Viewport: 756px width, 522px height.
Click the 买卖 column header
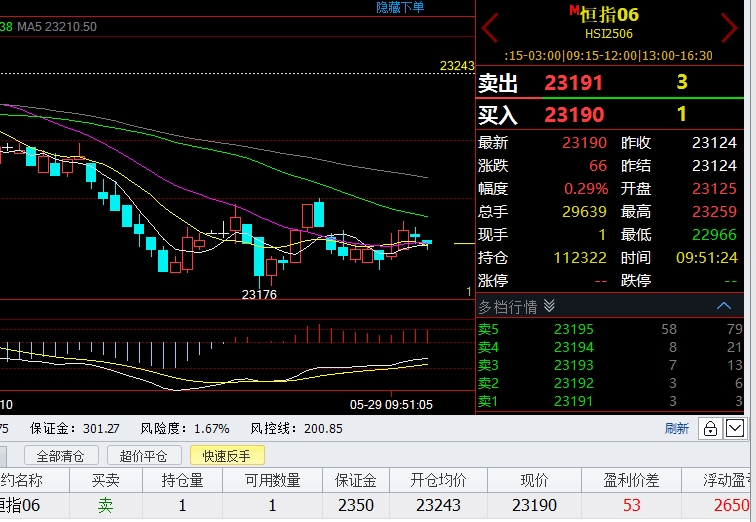point(106,480)
